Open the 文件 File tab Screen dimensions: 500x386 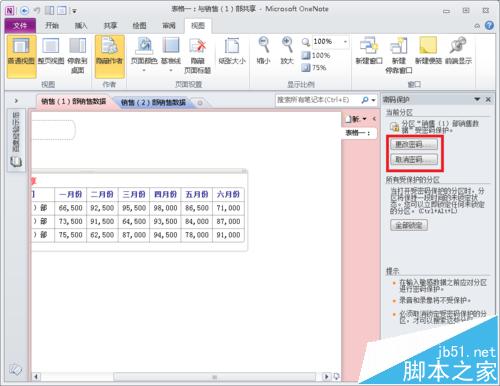[x=20, y=25]
